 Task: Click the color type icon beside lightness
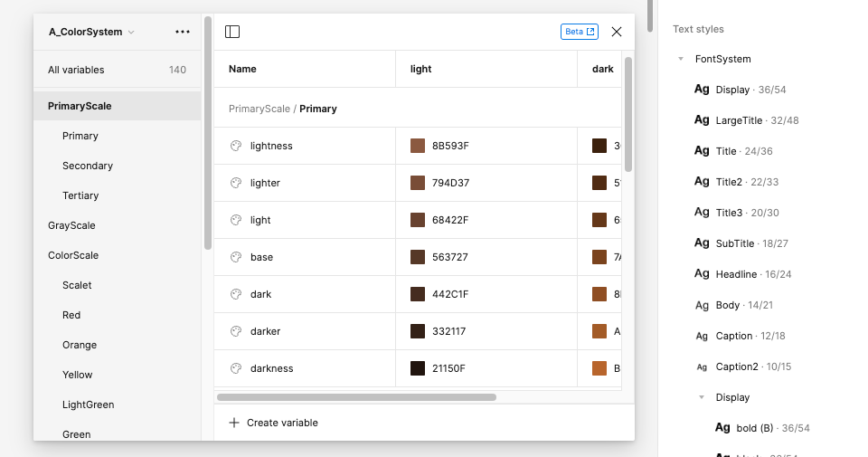(235, 146)
